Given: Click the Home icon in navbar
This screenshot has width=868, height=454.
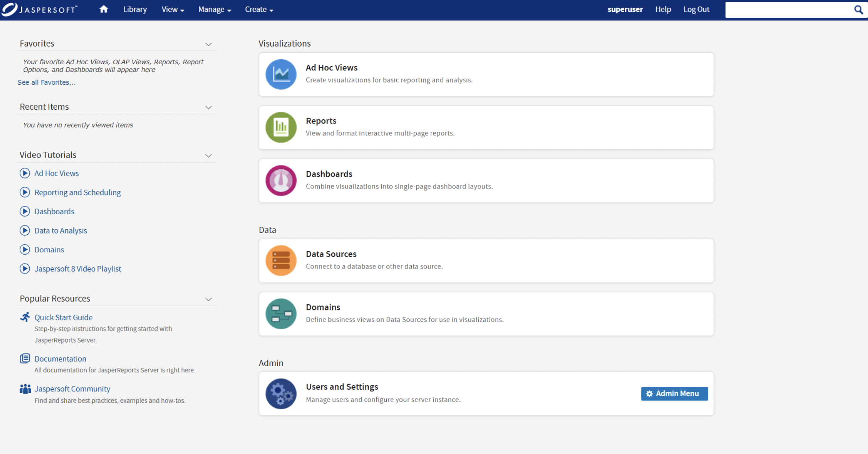Looking at the screenshot, I should pyautogui.click(x=103, y=9).
